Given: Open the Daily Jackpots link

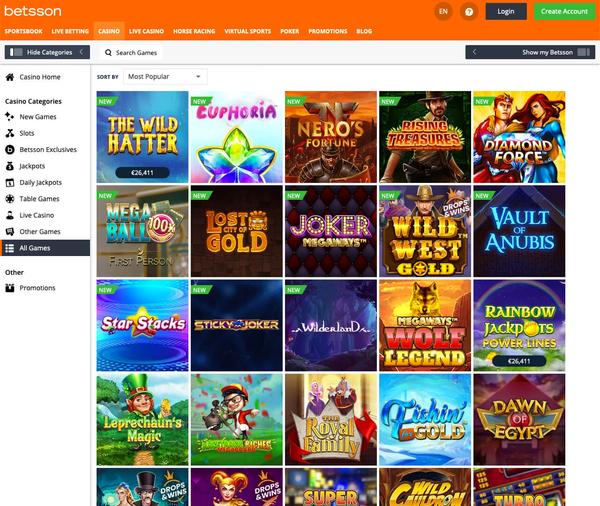Looking at the screenshot, I should click(x=41, y=182).
